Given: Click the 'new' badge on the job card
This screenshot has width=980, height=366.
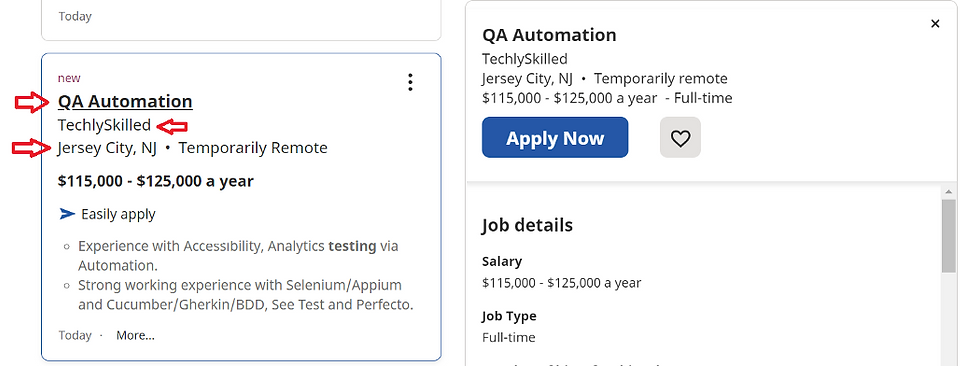Looking at the screenshot, I should coord(69,78).
